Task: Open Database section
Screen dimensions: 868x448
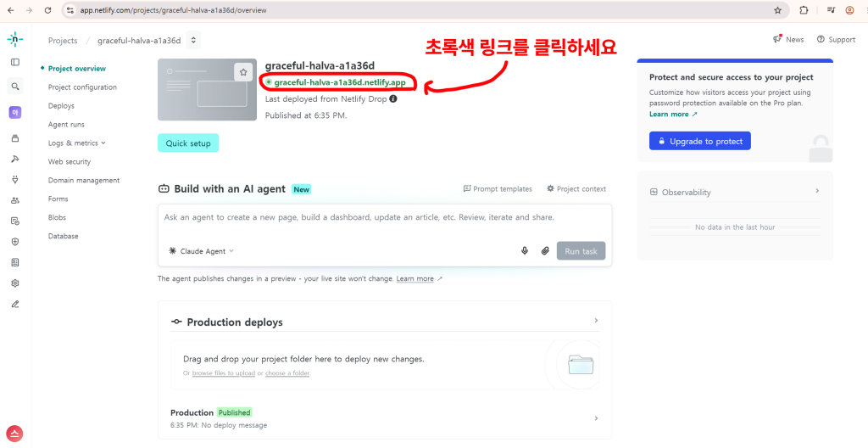Action: (x=63, y=236)
